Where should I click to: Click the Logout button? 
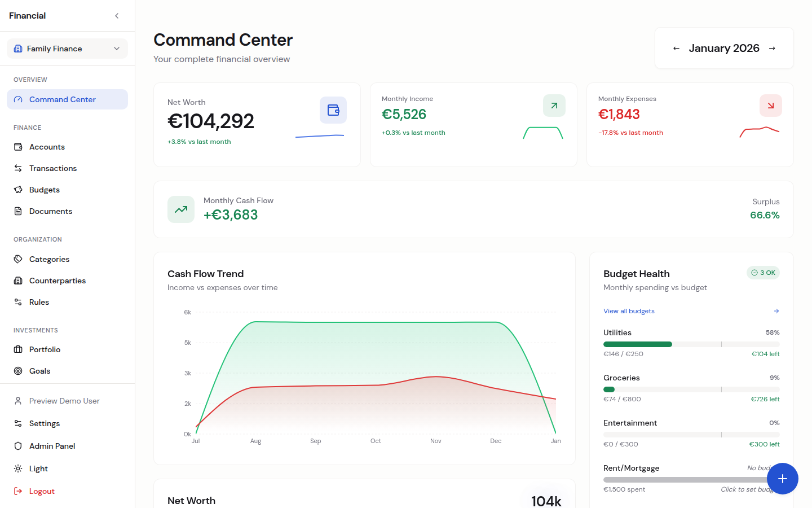(x=42, y=491)
